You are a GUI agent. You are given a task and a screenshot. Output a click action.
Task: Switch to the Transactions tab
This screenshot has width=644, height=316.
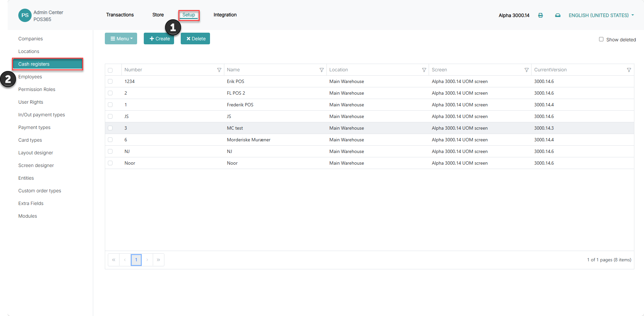(x=120, y=15)
